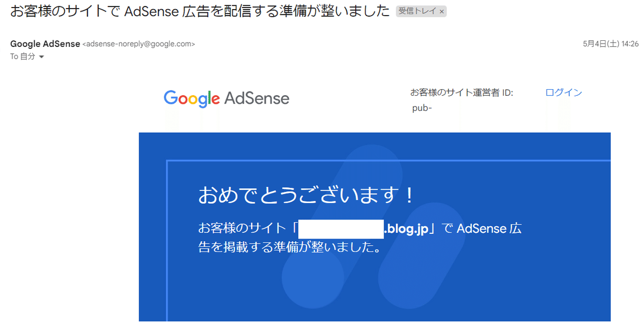This screenshot has width=644, height=330.
Task: Remove the 受信トレイ label with its x
Action: coord(442,11)
